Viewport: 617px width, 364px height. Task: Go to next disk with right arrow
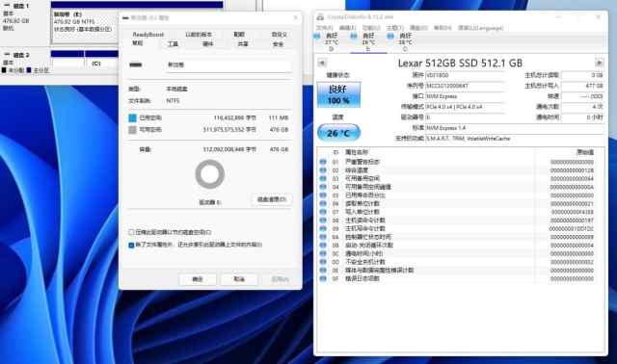click(599, 63)
